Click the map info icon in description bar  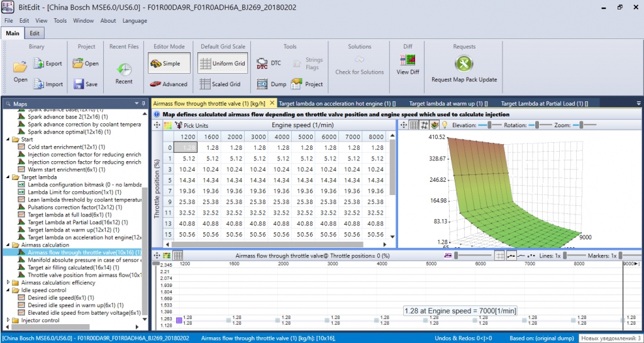[157, 115]
